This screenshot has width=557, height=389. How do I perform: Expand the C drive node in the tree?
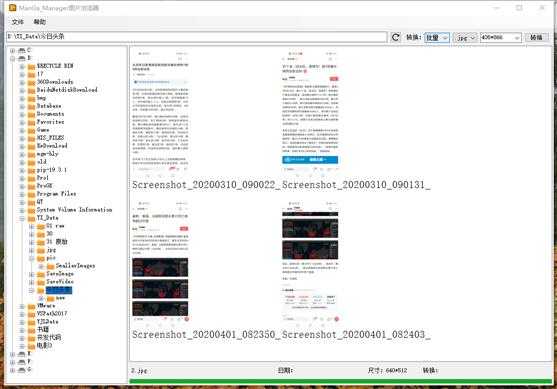click(x=12, y=50)
